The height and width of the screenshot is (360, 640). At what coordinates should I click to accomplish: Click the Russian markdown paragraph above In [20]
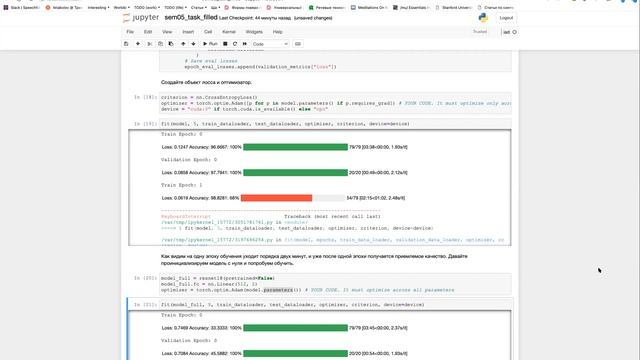tap(314, 260)
